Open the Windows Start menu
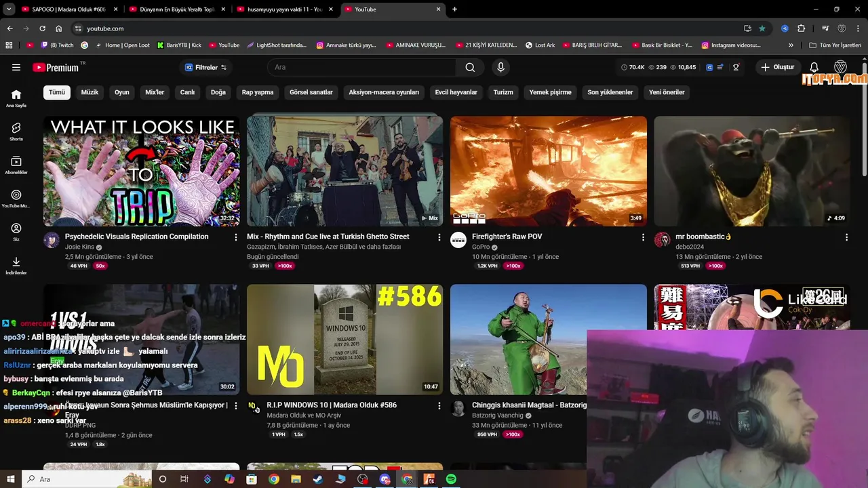 (x=10, y=479)
